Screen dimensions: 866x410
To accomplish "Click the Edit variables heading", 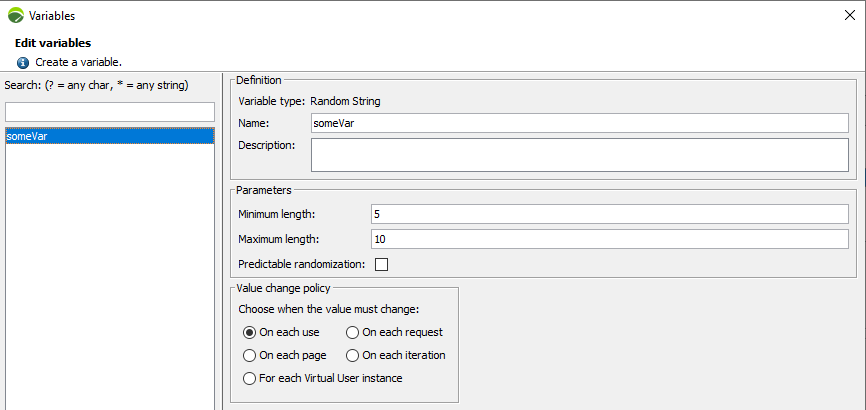I will click(53, 43).
